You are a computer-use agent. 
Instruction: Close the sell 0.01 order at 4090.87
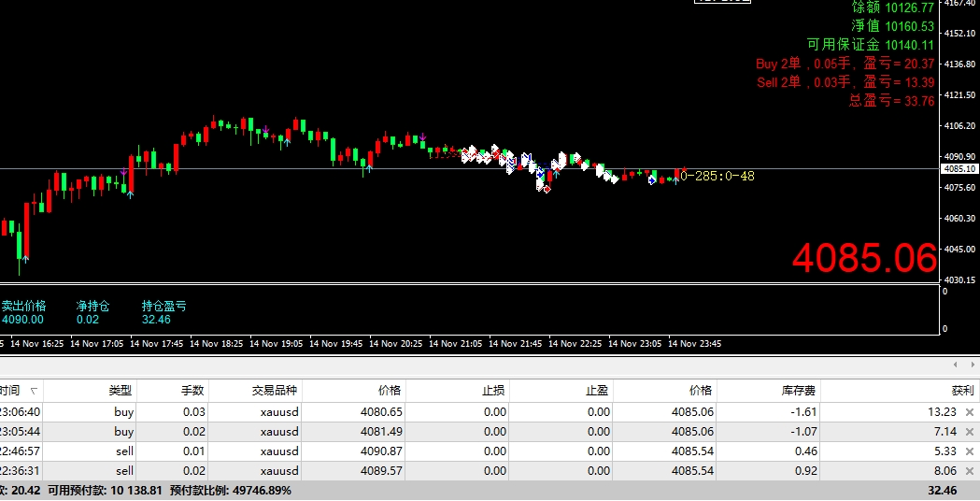click(970, 451)
